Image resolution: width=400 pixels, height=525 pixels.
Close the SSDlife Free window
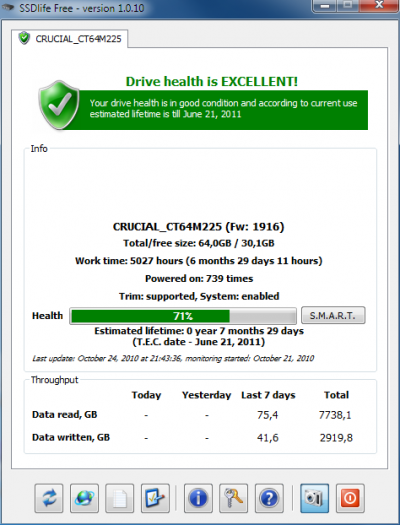[379, 5]
